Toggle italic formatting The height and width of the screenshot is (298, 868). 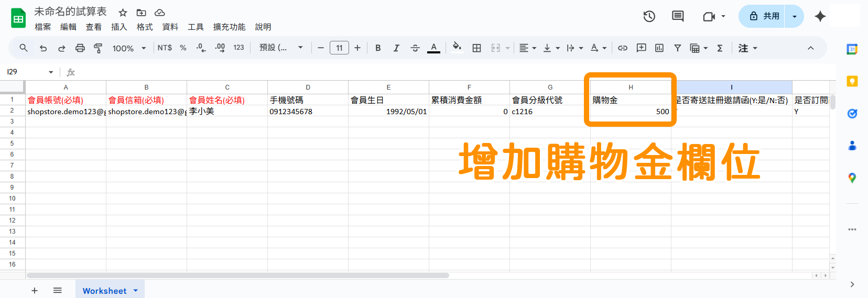[396, 48]
